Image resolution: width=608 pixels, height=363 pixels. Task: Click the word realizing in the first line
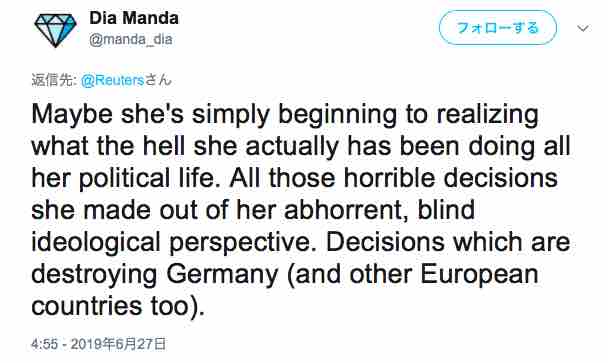coord(487,115)
